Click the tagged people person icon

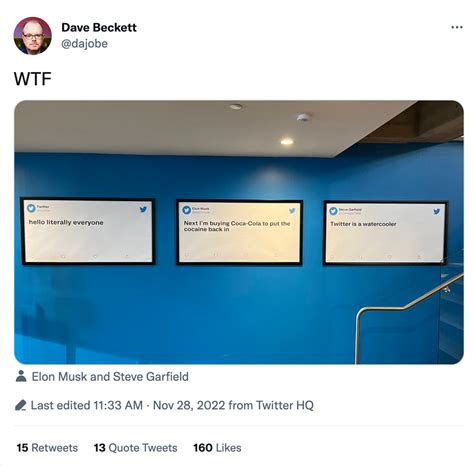tap(21, 376)
